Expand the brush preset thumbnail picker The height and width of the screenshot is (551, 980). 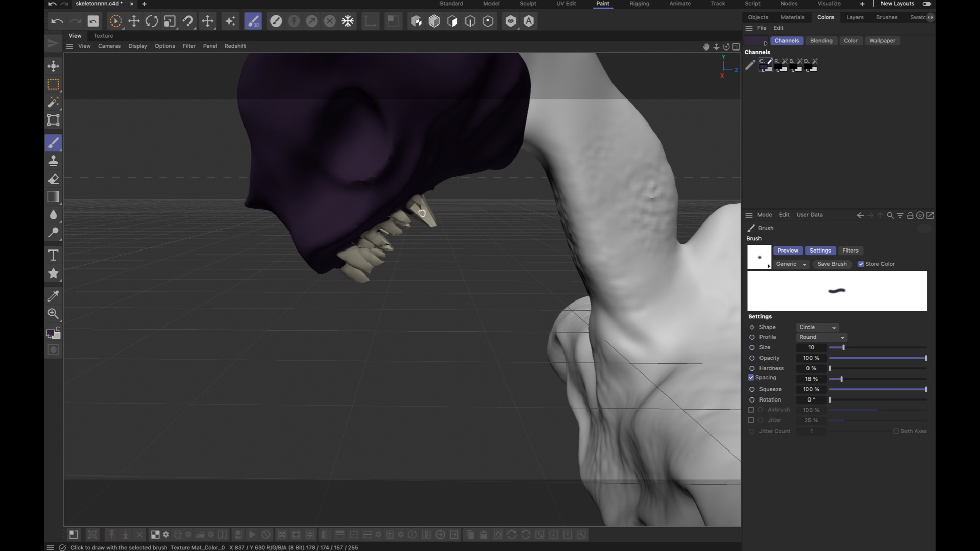[x=759, y=257]
